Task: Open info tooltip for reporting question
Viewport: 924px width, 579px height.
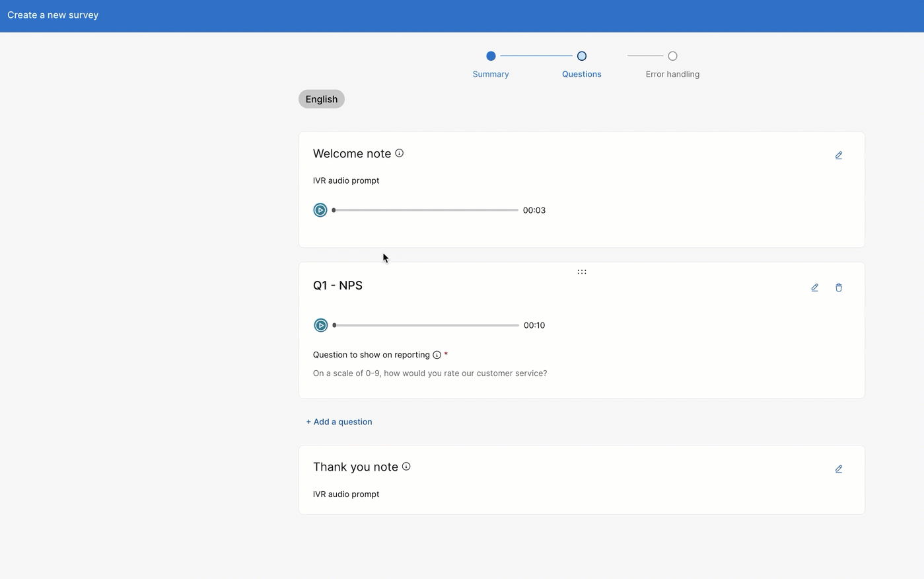Action: 437,355
